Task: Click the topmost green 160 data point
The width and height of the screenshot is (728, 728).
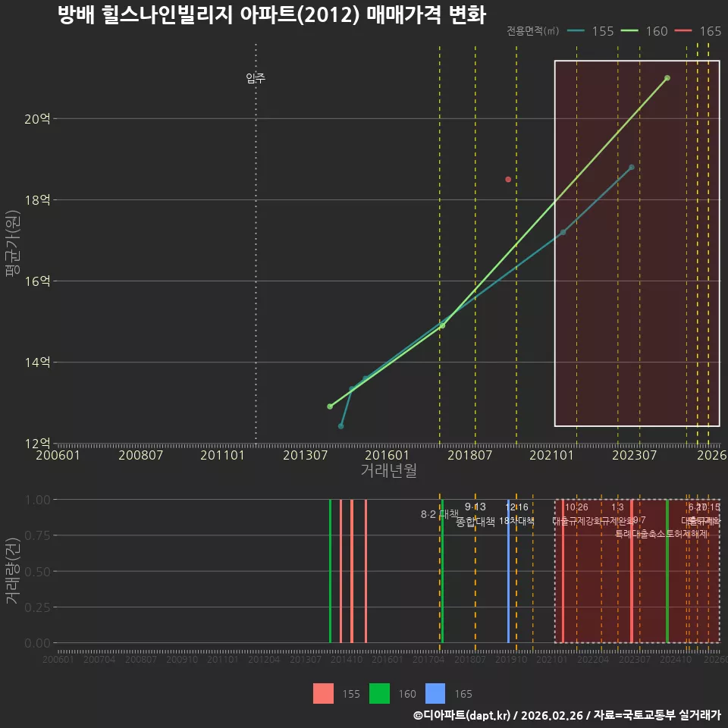Action: [667, 78]
